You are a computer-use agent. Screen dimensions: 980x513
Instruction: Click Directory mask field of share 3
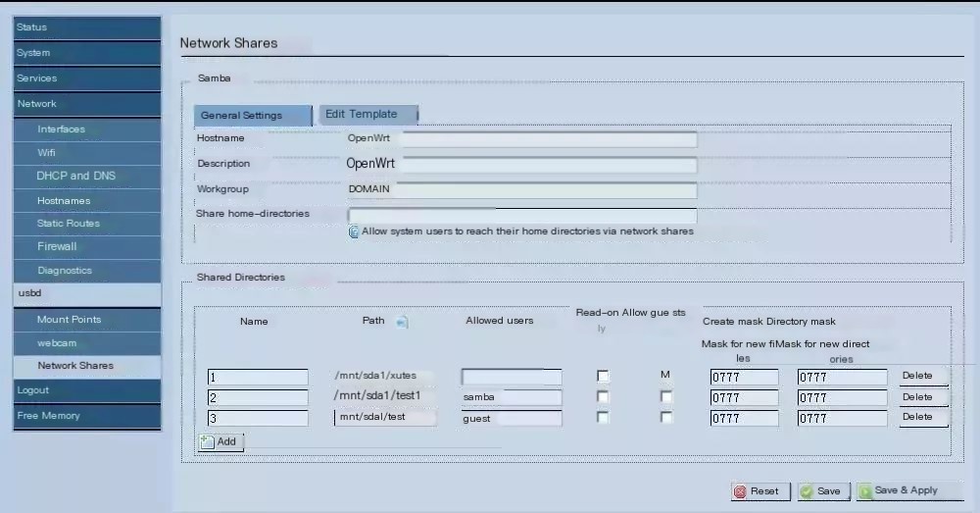coord(842,419)
